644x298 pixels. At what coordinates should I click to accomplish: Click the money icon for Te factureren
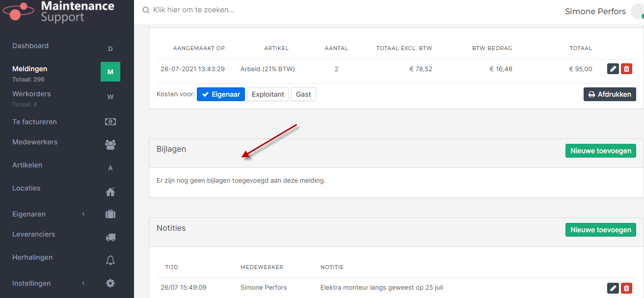click(x=110, y=122)
